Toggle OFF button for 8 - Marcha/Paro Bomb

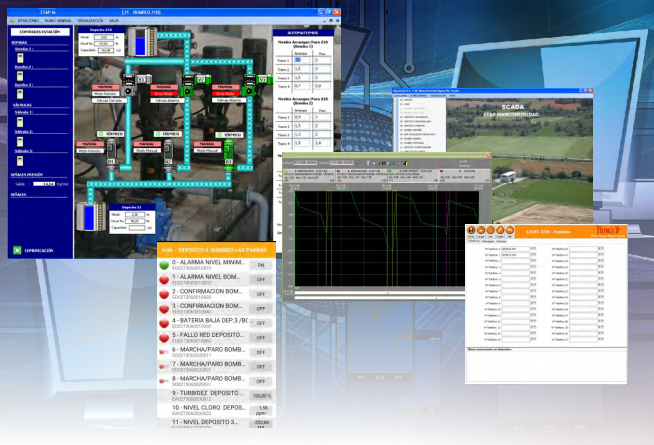(x=261, y=382)
